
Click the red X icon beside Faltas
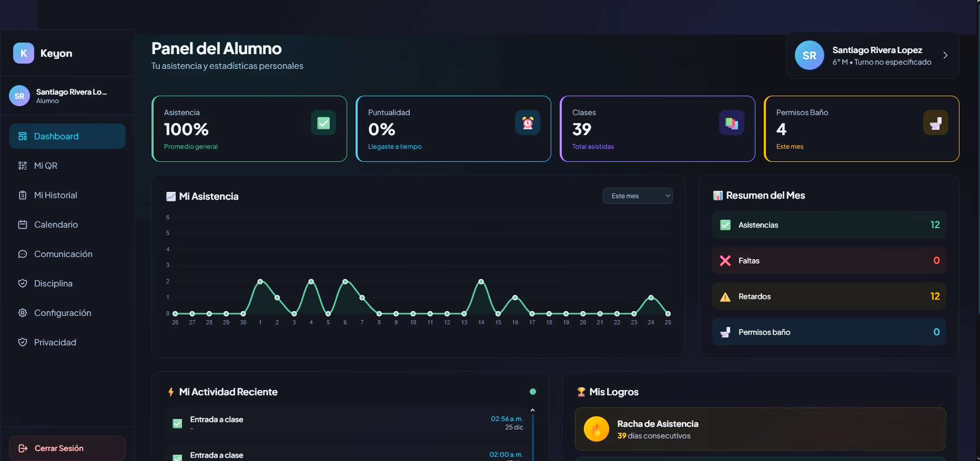click(725, 261)
